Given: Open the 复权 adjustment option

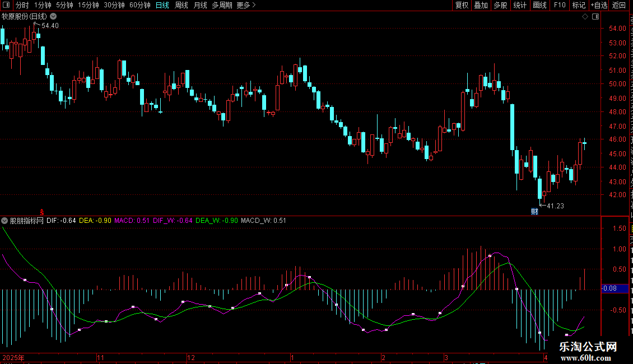Looking at the screenshot, I should [x=462, y=5].
